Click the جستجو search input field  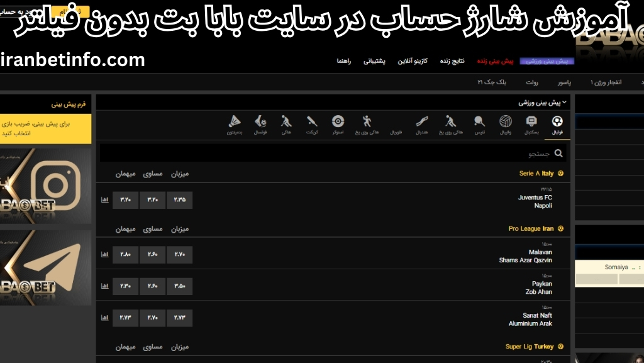click(333, 153)
